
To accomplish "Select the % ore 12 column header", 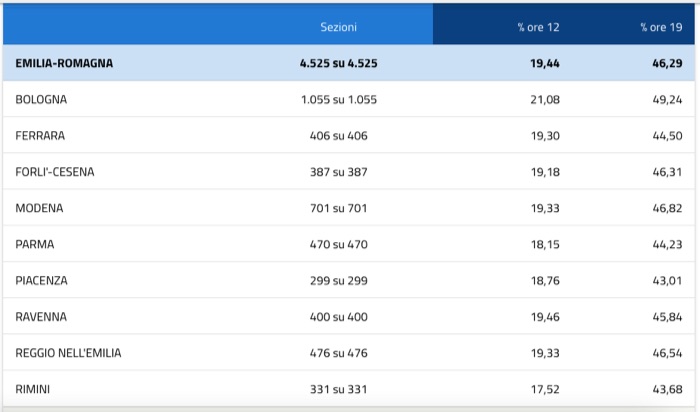I will (537, 27).
